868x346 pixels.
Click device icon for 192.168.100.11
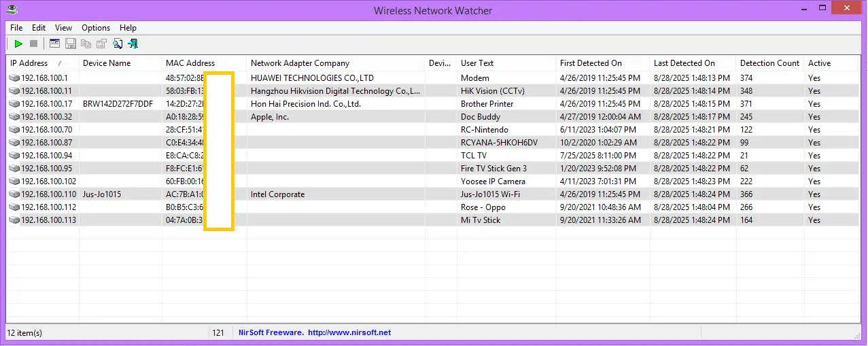pos(14,91)
